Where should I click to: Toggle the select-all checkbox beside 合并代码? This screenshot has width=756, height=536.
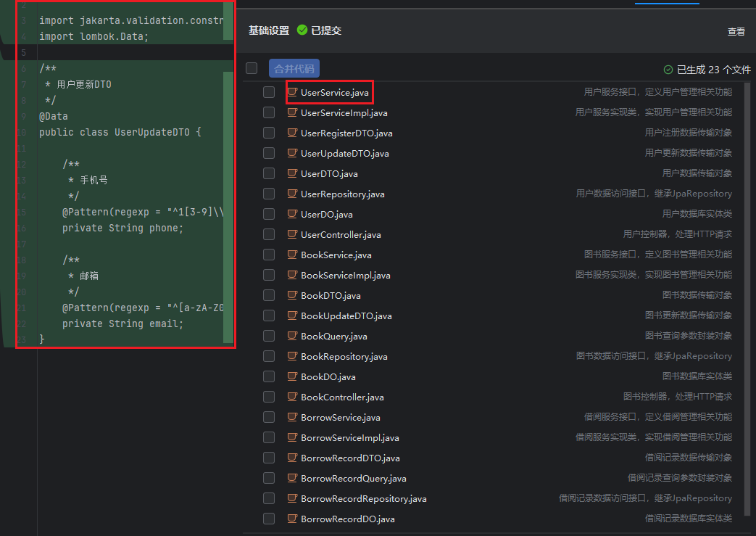(x=252, y=68)
